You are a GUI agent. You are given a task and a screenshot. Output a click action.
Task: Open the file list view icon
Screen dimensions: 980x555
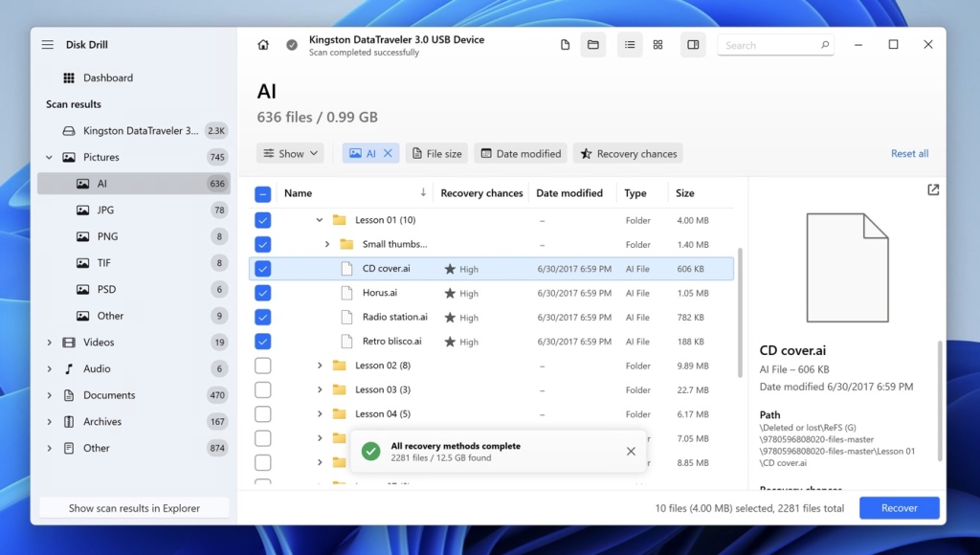pos(629,44)
